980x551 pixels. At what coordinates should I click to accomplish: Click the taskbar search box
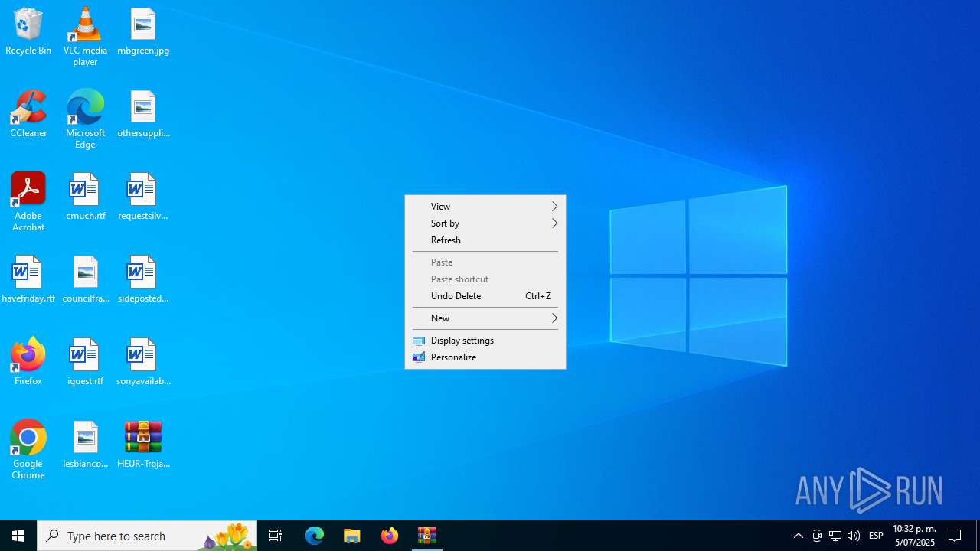147,536
